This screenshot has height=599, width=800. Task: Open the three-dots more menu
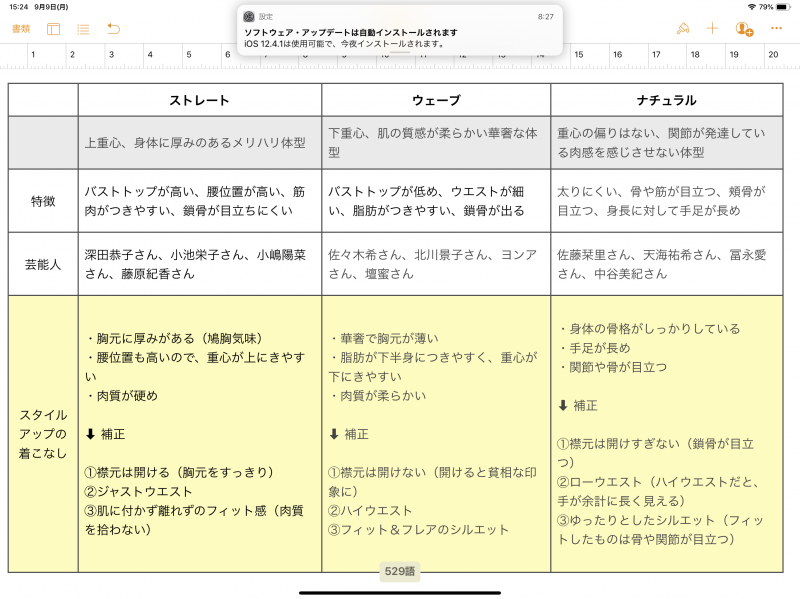(x=777, y=29)
